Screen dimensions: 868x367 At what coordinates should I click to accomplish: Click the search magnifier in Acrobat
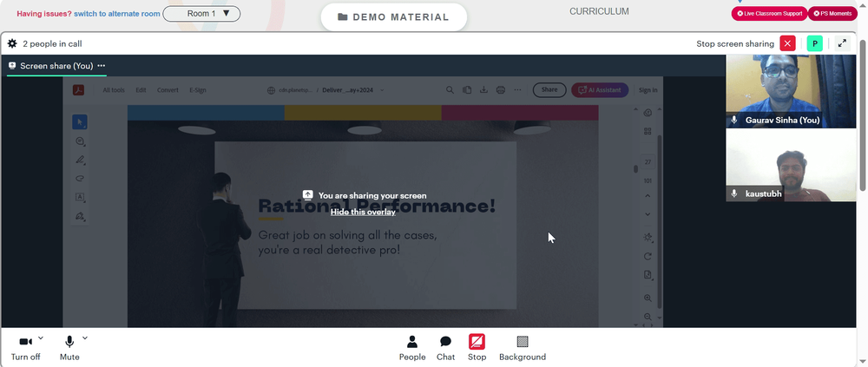[x=450, y=90]
